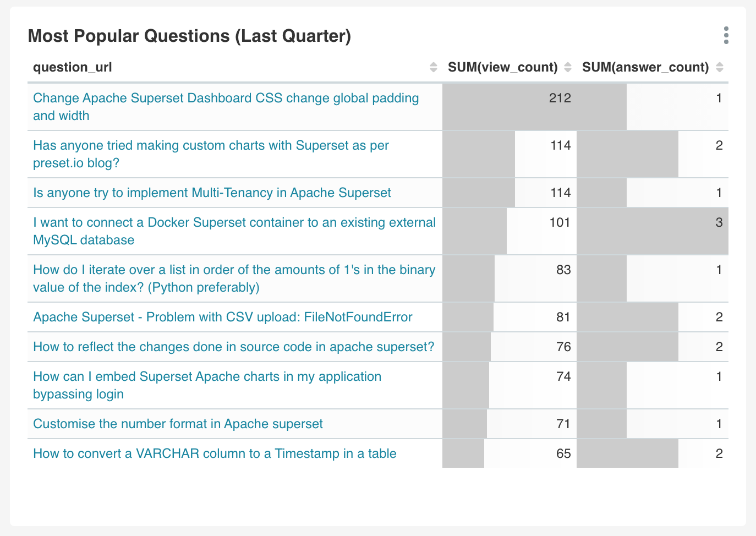Open the chart's three-dot options menu
756x536 pixels.
pyautogui.click(x=726, y=35)
